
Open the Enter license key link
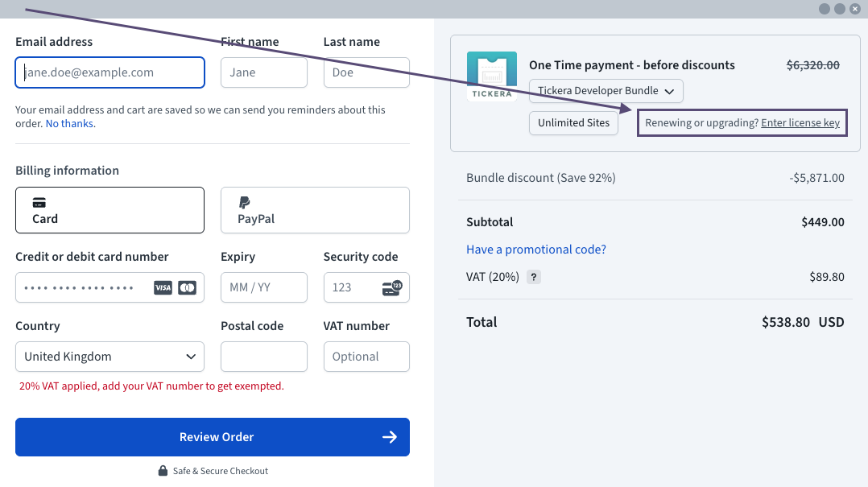tap(800, 123)
